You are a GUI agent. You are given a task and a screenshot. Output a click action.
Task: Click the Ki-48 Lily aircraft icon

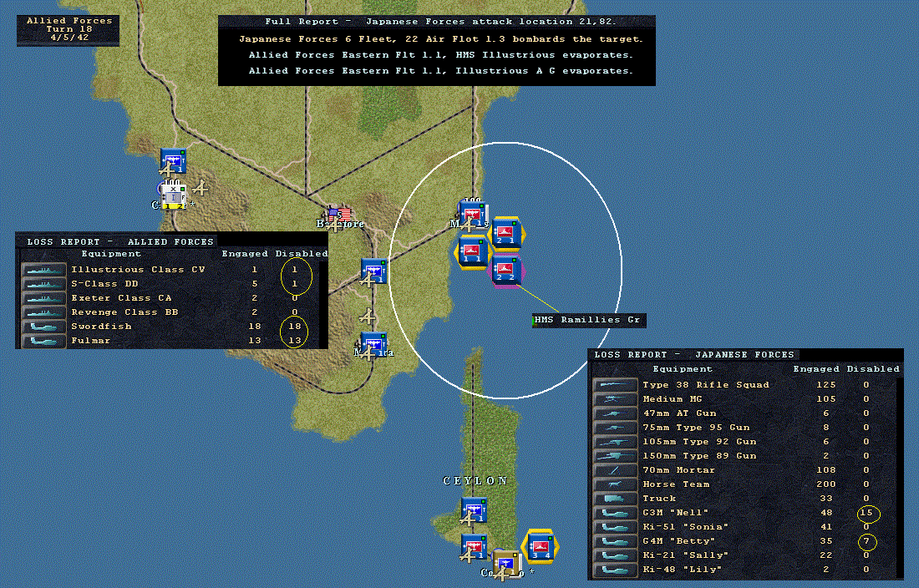[616, 570]
